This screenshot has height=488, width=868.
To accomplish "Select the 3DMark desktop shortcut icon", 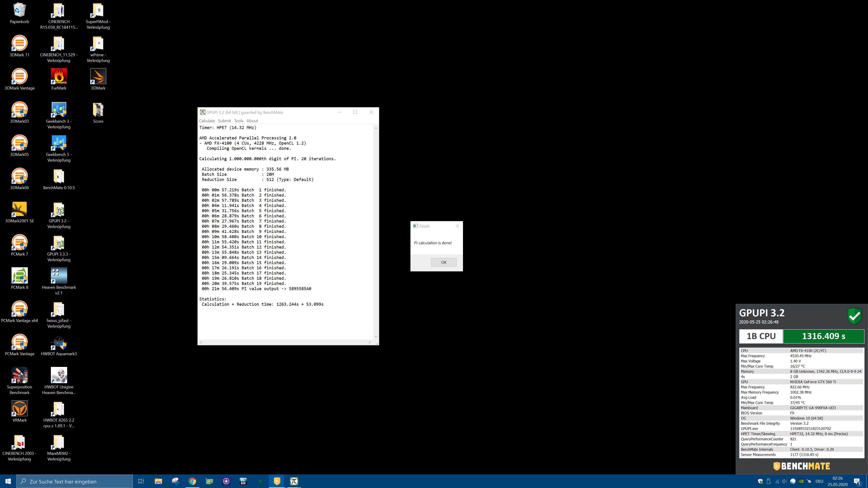I will click(x=98, y=80).
